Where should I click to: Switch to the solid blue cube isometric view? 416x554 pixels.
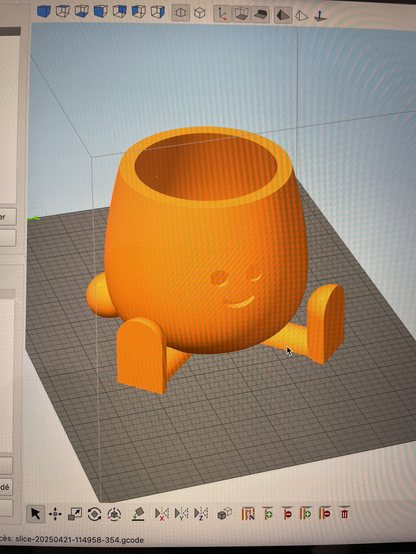44,11
